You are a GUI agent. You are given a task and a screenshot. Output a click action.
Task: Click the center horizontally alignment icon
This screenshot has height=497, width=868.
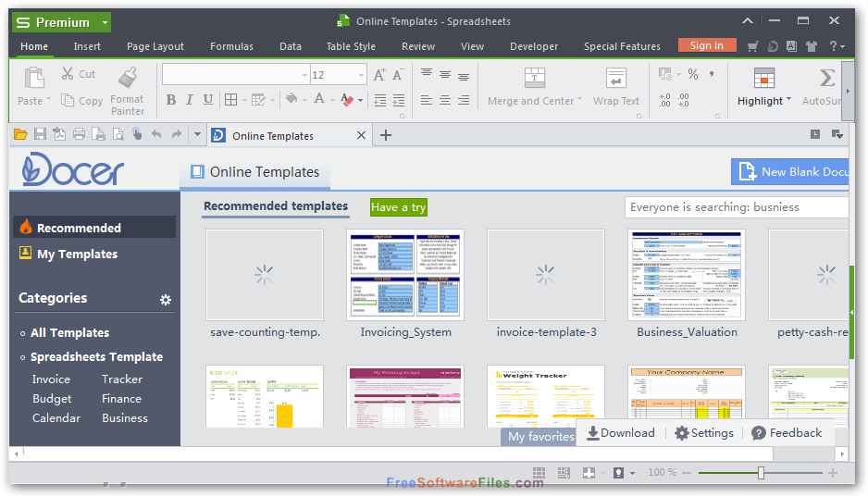(445, 100)
